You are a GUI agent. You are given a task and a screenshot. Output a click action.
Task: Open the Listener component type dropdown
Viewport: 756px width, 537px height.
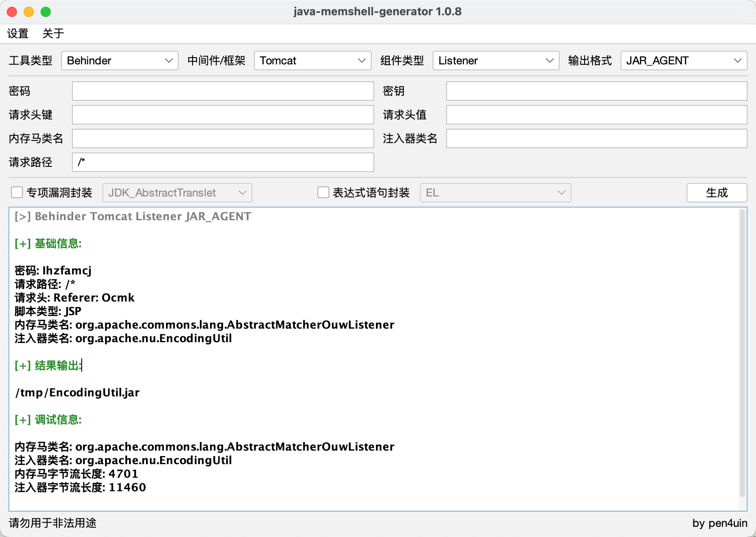[496, 61]
